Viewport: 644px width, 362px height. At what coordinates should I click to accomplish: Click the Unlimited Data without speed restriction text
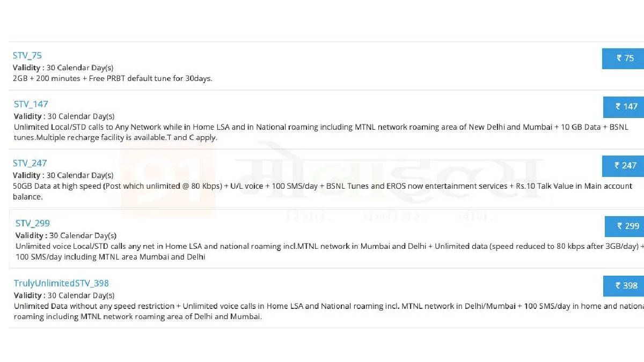point(329,312)
